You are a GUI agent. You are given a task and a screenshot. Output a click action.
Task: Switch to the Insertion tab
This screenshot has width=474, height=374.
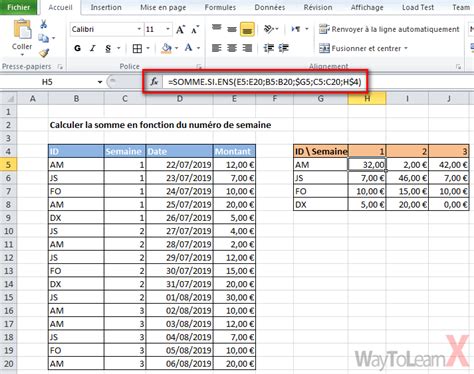[x=106, y=7]
